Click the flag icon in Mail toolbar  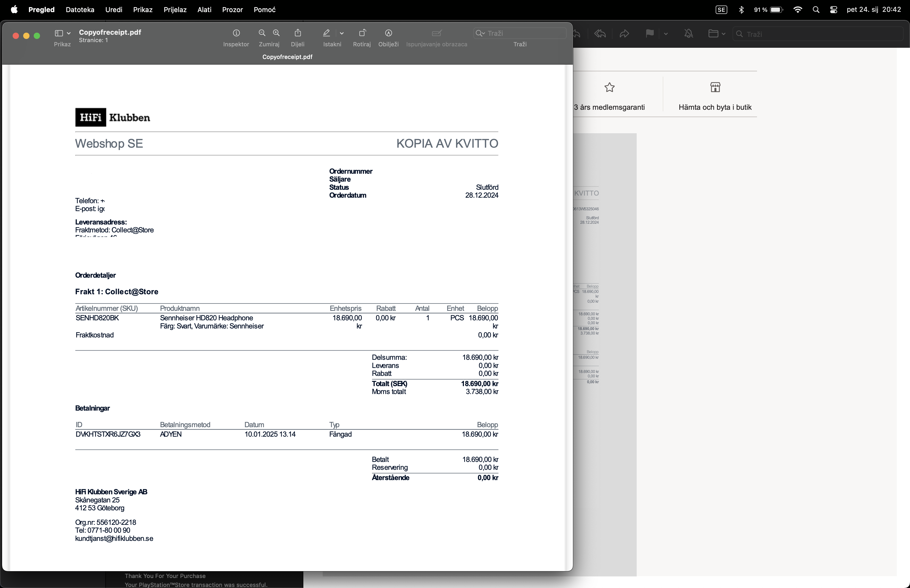[x=649, y=34]
